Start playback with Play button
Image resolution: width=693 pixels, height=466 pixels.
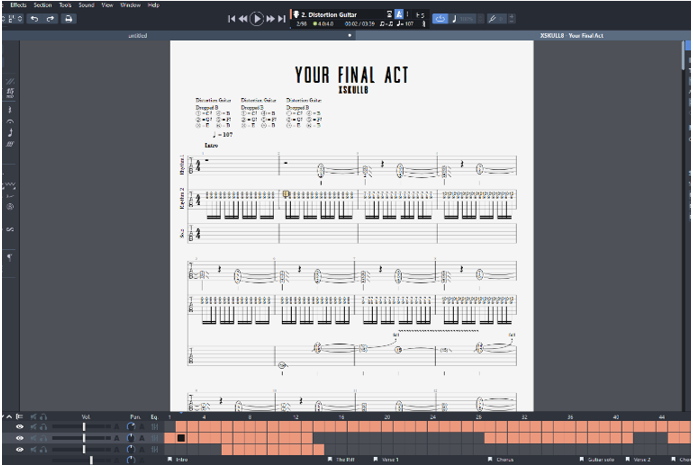(x=256, y=19)
